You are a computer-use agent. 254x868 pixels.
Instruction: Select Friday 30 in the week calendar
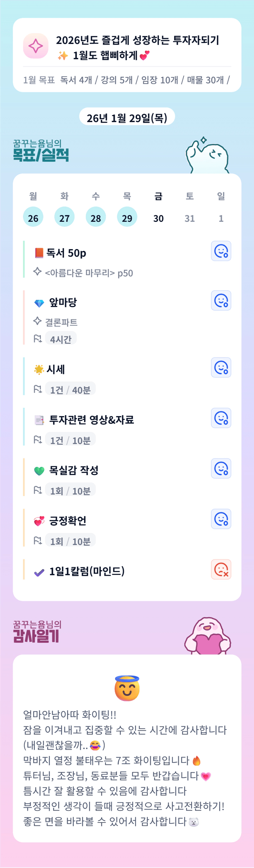coord(158,218)
